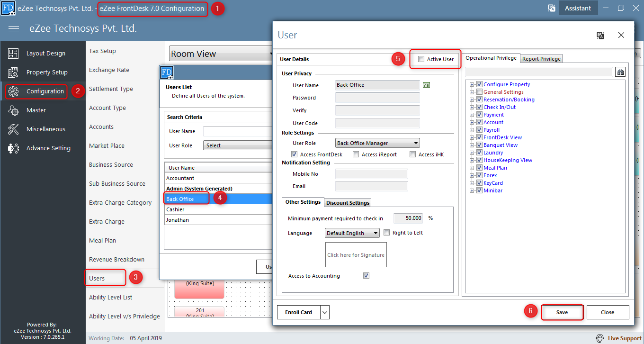Image resolution: width=644 pixels, height=344 pixels.
Task: Expand the Configure Property tree node
Action: pos(472,84)
